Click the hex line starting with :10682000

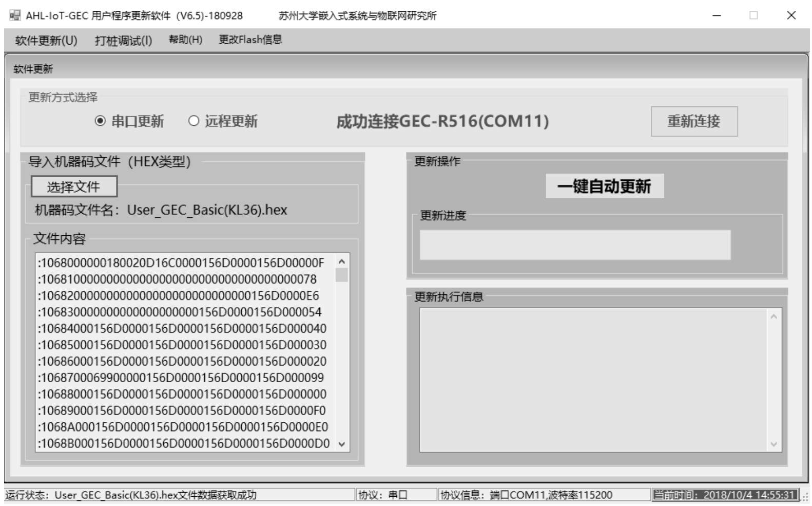(x=179, y=296)
